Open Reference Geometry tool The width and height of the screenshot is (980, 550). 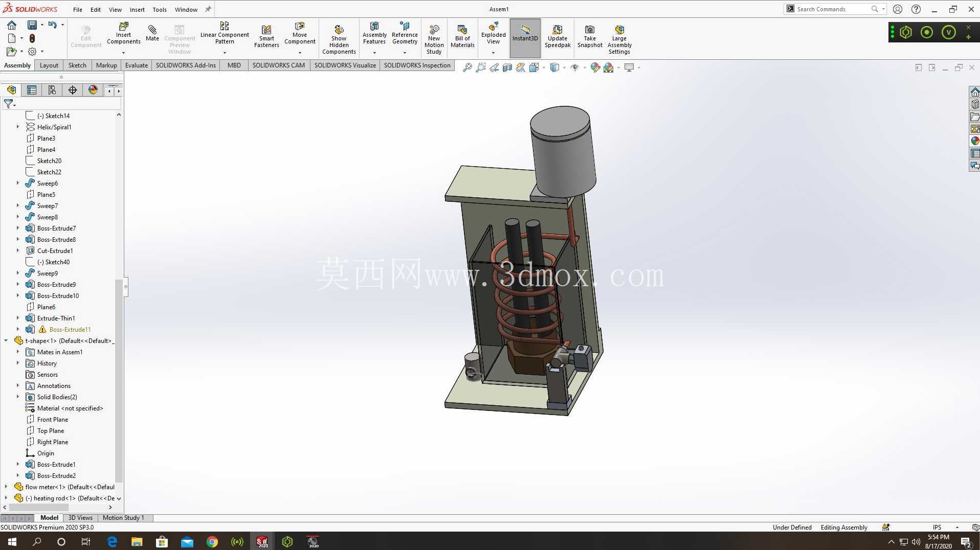coord(405,33)
